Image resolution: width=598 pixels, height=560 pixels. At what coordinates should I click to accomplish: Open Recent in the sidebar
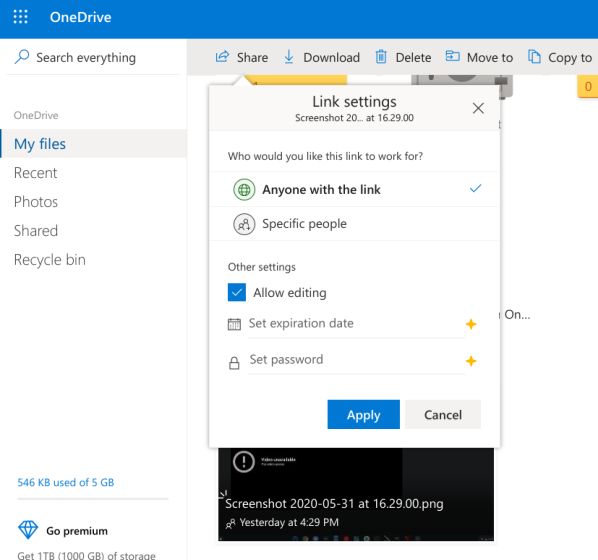tap(35, 173)
